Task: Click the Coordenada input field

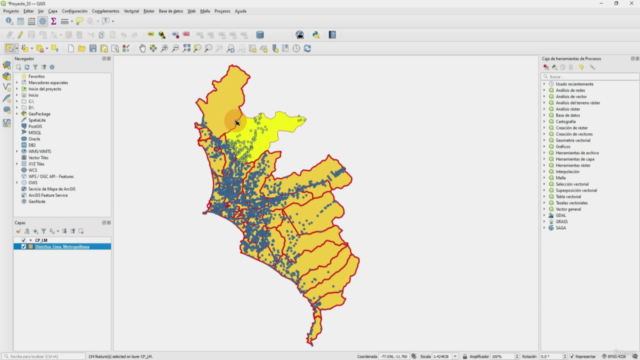Action: coord(394,356)
